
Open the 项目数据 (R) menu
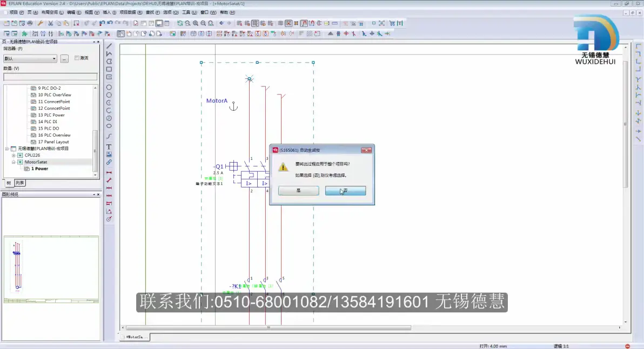pyautogui.click(x=131, y=12)
